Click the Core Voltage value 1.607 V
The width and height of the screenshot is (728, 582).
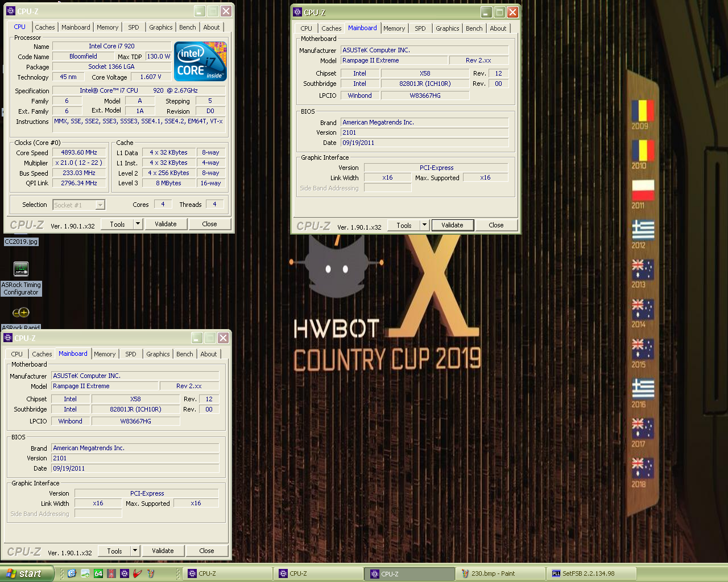(151, 77)
